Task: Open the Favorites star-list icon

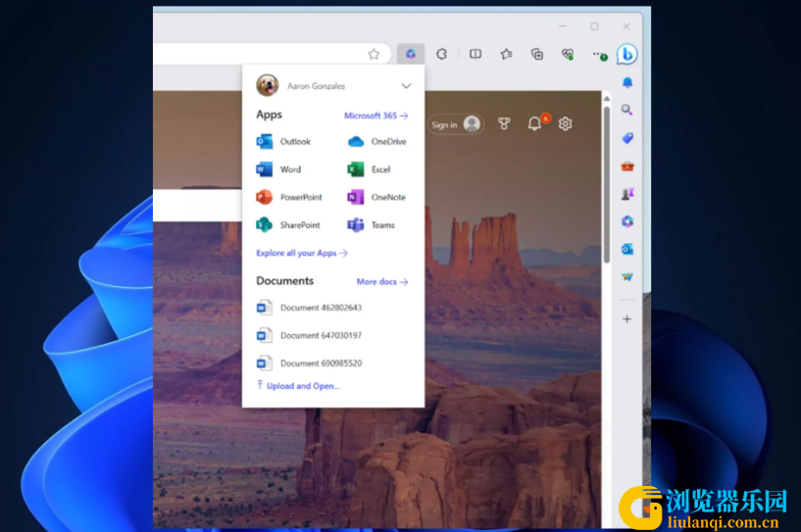Action: [x=506, y=54]
